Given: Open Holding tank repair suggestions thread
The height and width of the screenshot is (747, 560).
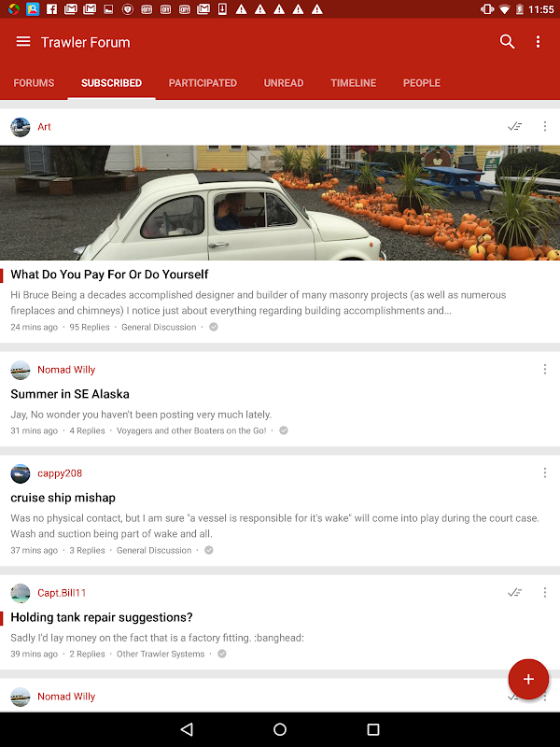Looking at the screenshot, I should coord(102,617).
